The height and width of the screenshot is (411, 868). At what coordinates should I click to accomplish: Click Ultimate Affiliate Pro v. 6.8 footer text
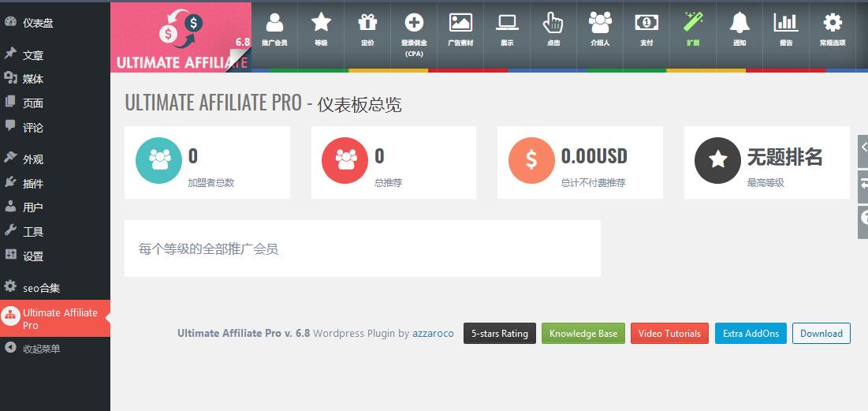point(244,334)
